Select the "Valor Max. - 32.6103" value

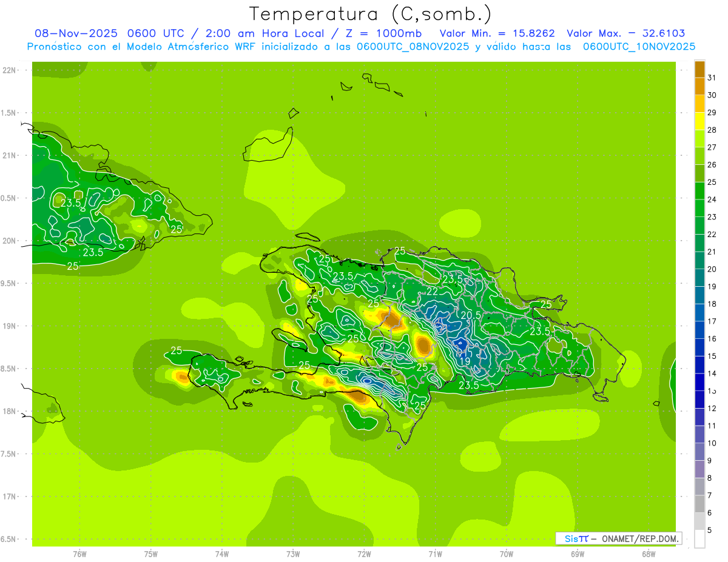[x=625, y=33]
